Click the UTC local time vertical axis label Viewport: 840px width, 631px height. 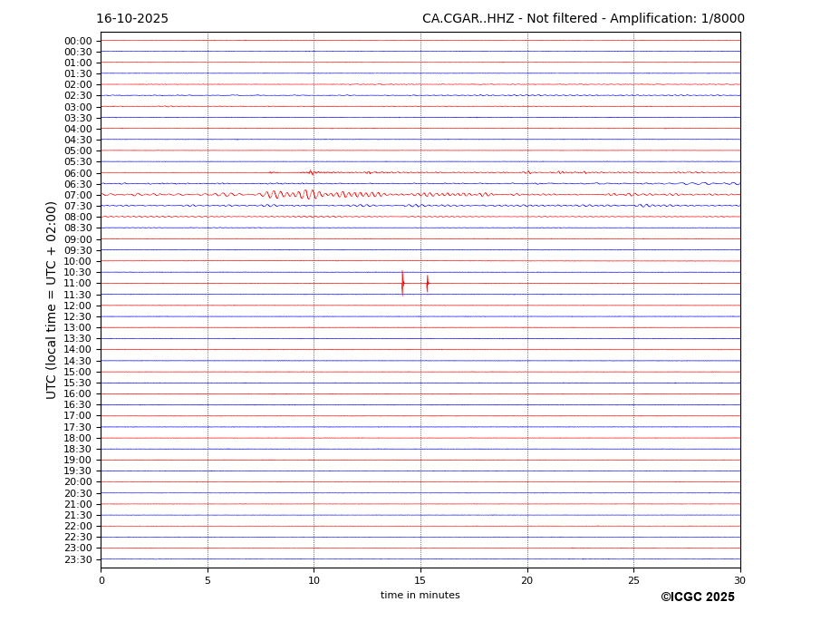click(52, 299)
